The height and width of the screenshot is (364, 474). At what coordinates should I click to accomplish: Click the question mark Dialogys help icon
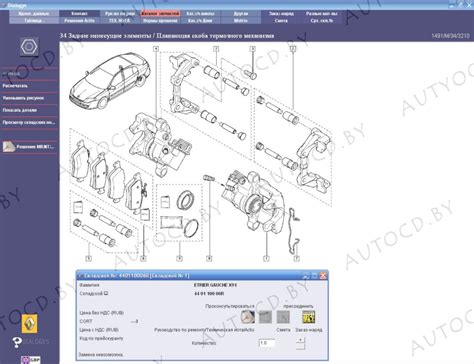coord(17,342)
